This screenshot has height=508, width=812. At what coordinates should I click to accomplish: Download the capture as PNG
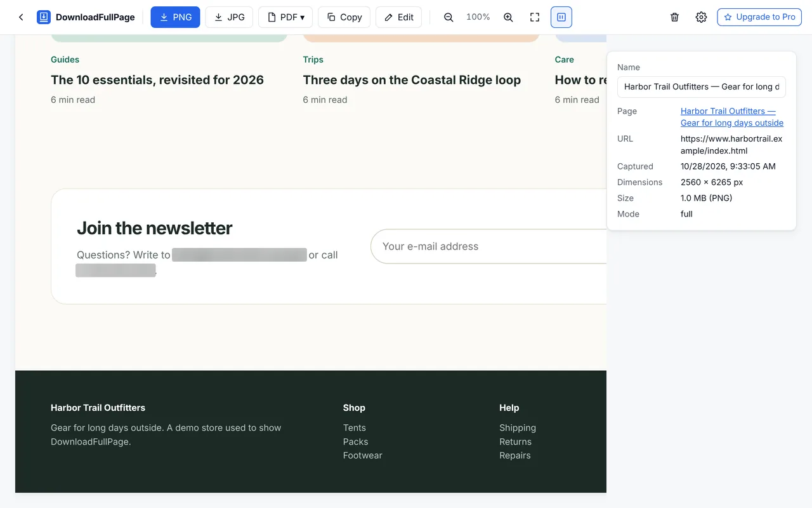[175, 17]
